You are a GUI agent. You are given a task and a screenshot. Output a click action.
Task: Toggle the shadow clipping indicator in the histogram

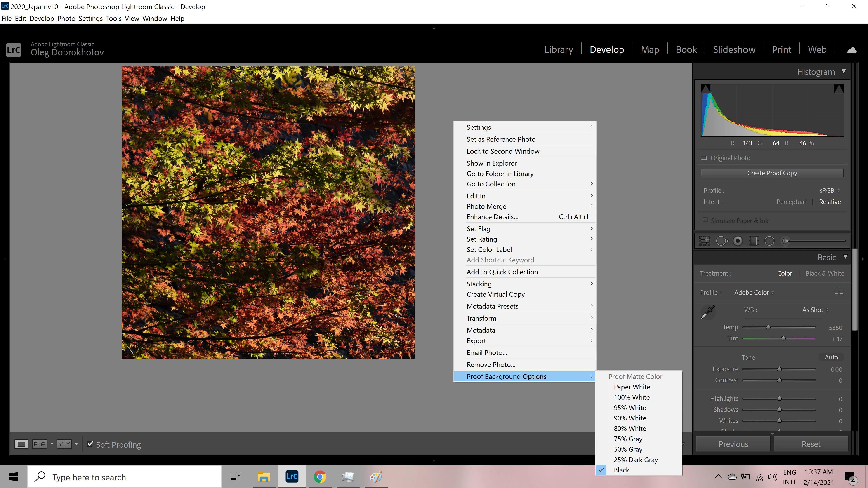(x=705, y=89)
